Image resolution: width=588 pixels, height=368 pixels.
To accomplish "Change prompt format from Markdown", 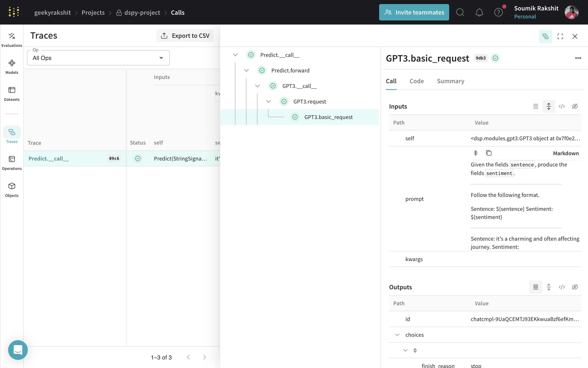I will 566,153.
